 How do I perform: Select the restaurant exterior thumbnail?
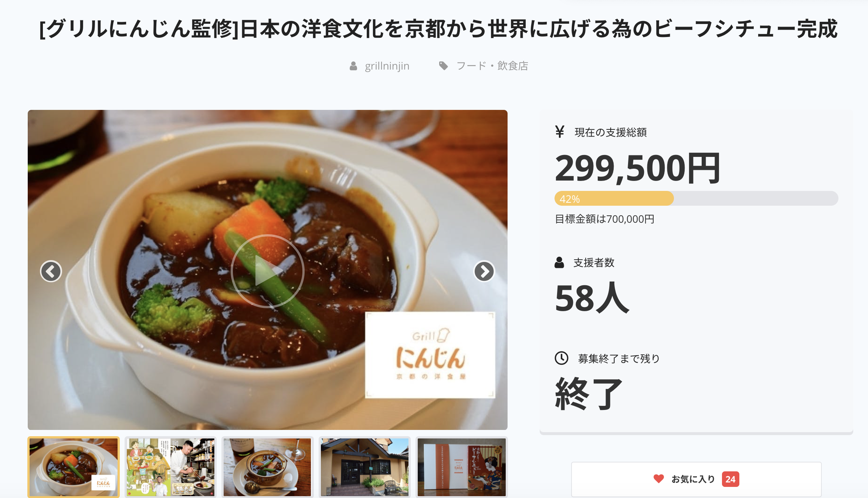pyautogui.click(x=365, y=467)
